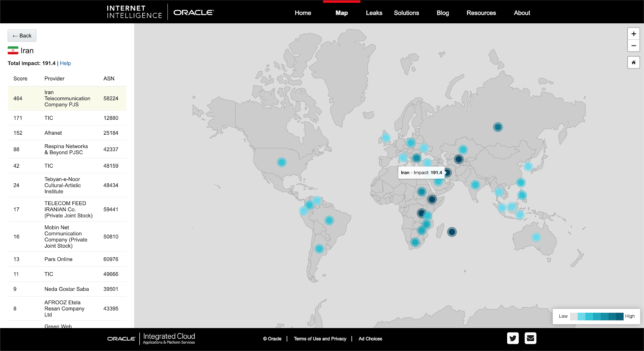The width and height of the screenshot is (644, 351).
Task: Select the Ethiopia dark map marker
Action: [432, 199]
